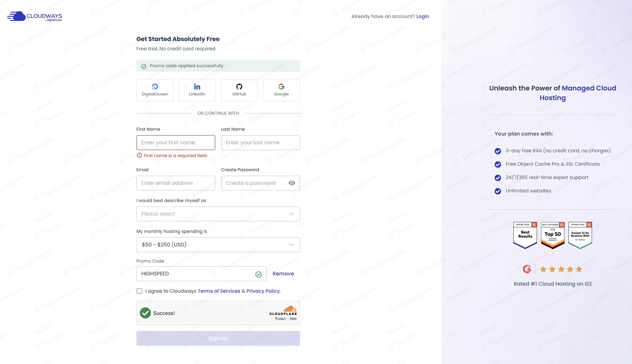Click 'Your plan comes with:' text

coord(524,134)
